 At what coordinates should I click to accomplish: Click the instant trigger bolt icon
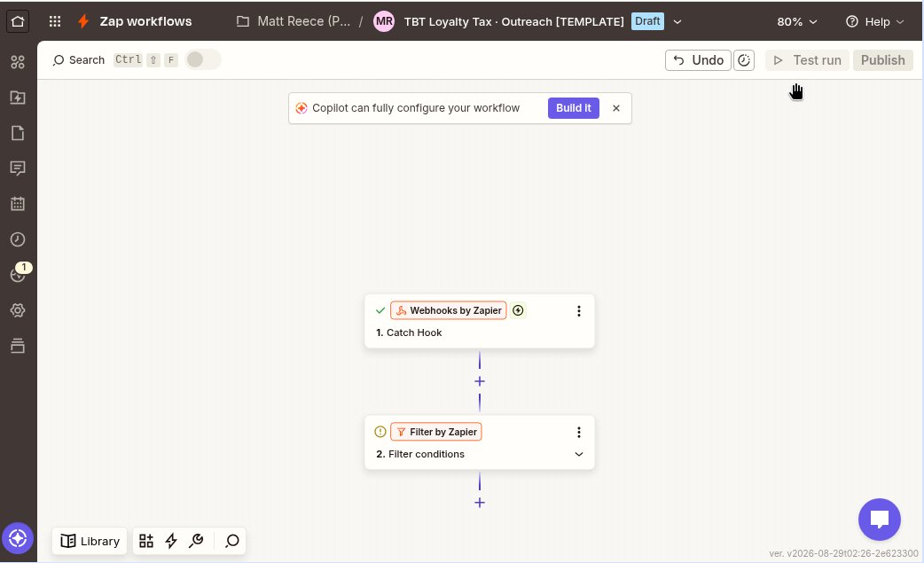[518, 310]
